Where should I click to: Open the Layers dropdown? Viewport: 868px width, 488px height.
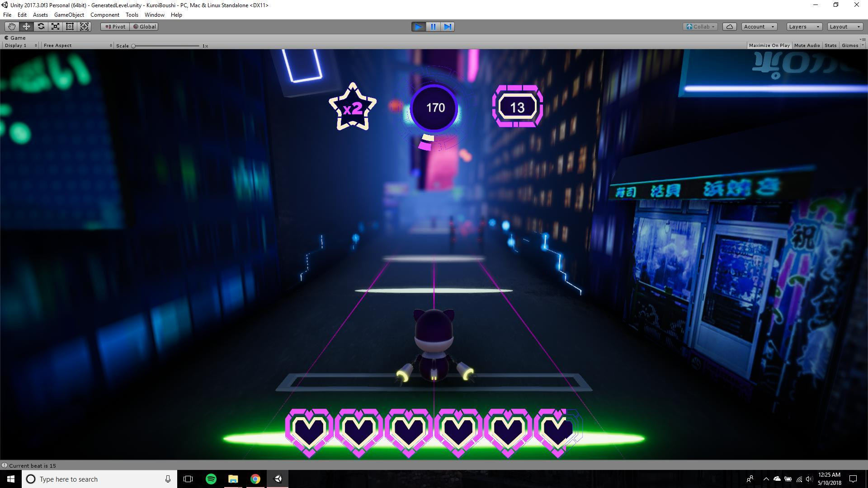[x=804, y=27]
